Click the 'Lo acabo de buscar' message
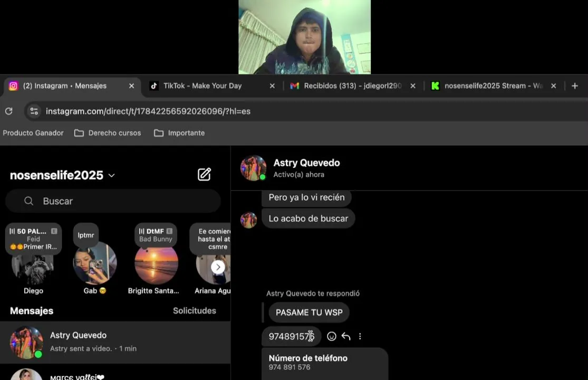Image resolution: width=588 pixels, height=380 pixels. point(309,218)
